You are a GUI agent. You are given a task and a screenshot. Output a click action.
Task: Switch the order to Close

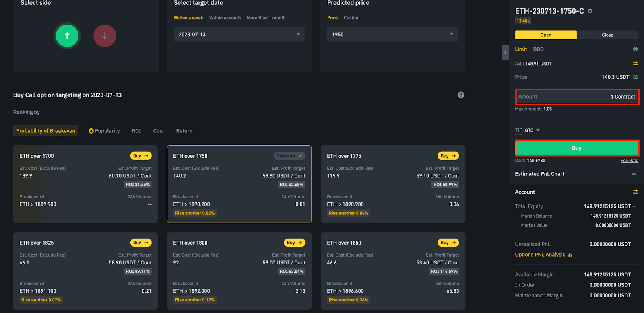(x=607, y=35)
